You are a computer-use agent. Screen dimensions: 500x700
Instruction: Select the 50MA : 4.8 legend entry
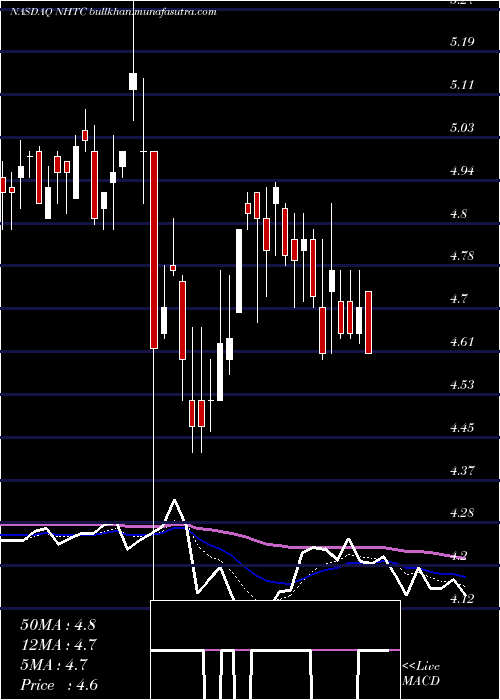(x=58, y=625)
